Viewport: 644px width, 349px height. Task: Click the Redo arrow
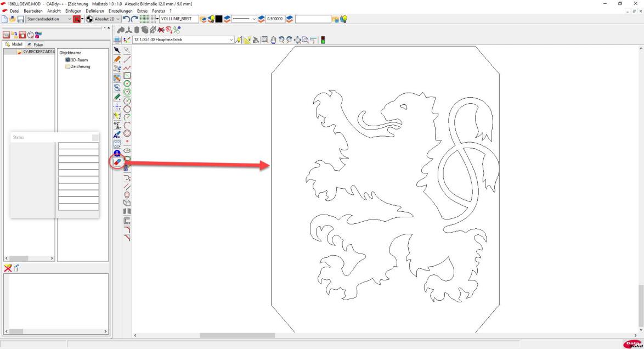134,19
